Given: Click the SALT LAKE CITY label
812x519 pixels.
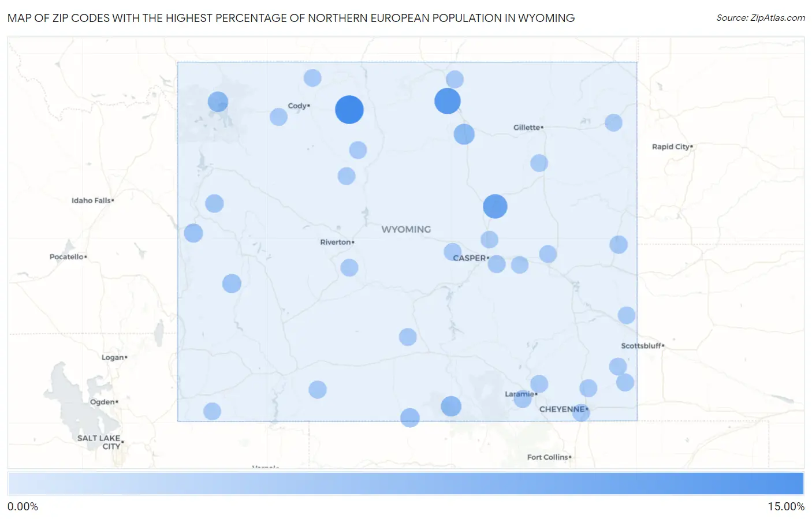Looking at the screenshot, I should [99, 442].
